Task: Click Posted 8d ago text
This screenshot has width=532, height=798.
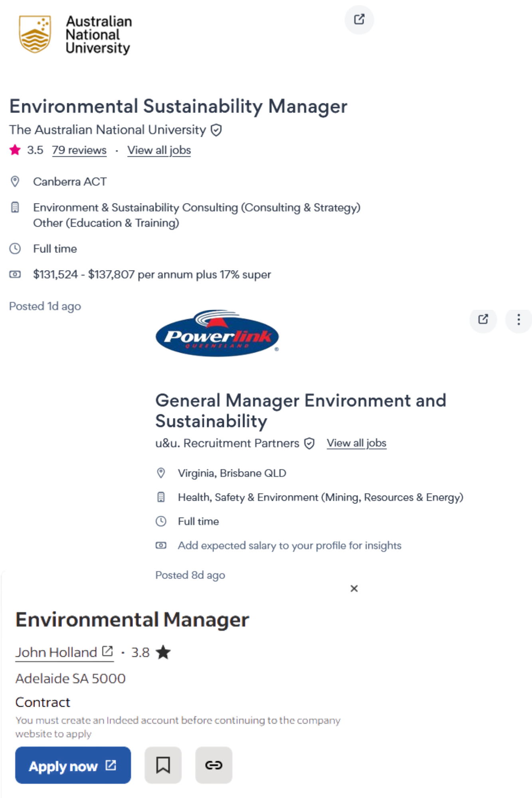Action: [x=190, y=575]
